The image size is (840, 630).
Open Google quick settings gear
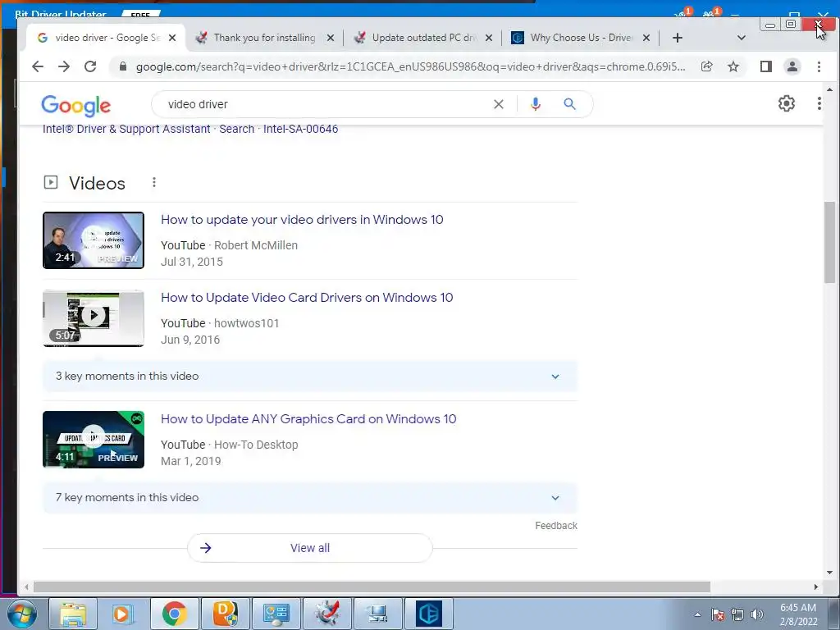coord(787,103)
